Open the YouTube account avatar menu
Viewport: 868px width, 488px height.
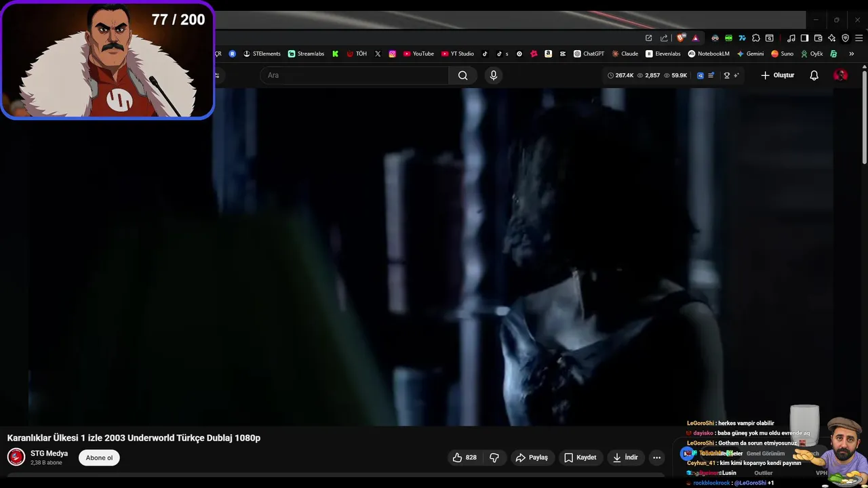840,75
